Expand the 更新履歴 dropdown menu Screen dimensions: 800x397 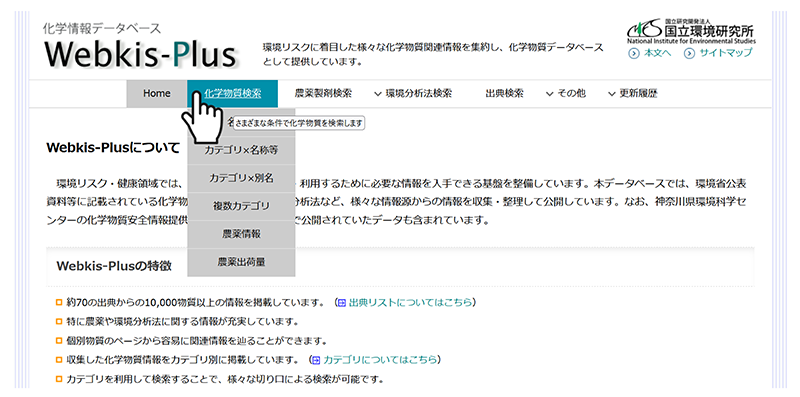[x=633, y=94]
